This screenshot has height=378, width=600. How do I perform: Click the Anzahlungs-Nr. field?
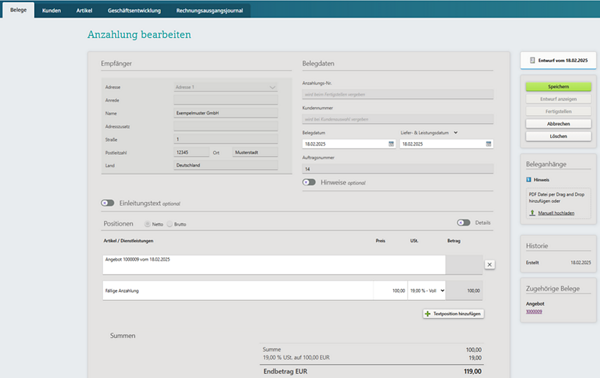(x=398, y=94)
